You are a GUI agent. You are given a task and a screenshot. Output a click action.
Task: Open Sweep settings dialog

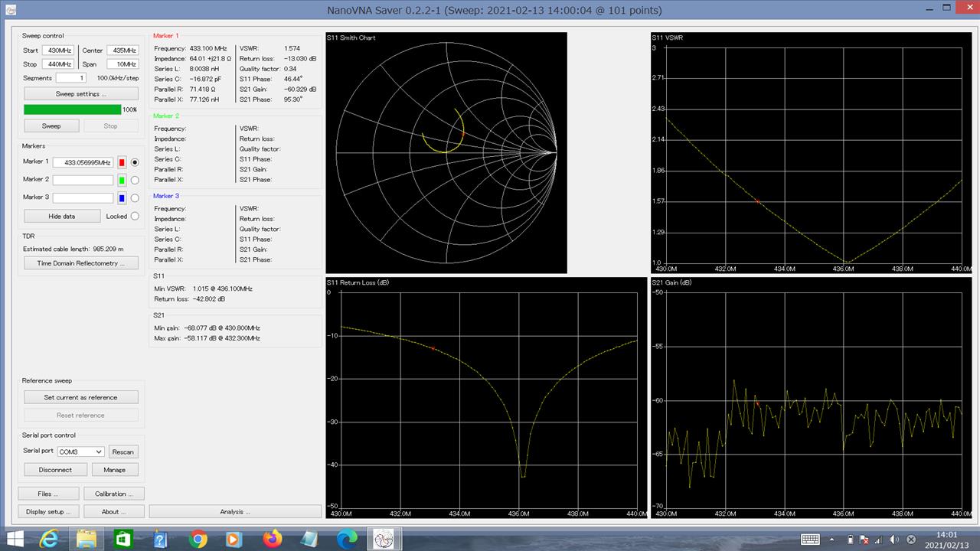click(81, 93)
